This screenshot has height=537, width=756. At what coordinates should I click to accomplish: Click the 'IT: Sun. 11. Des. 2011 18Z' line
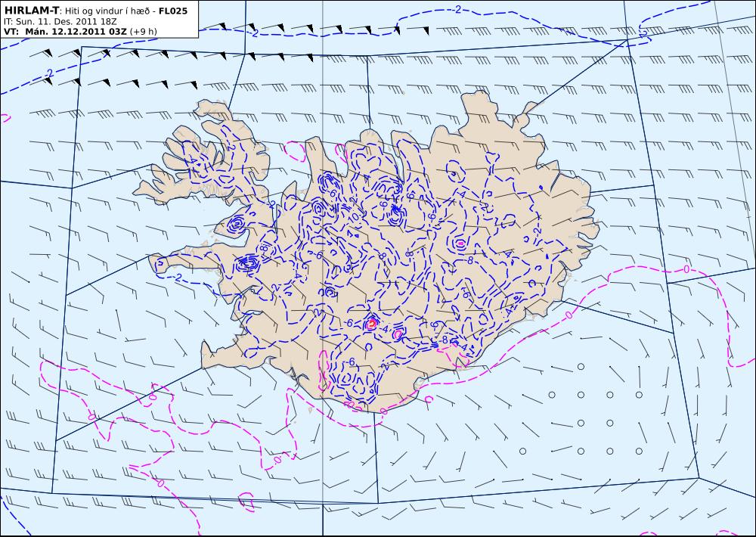[60, 22]
